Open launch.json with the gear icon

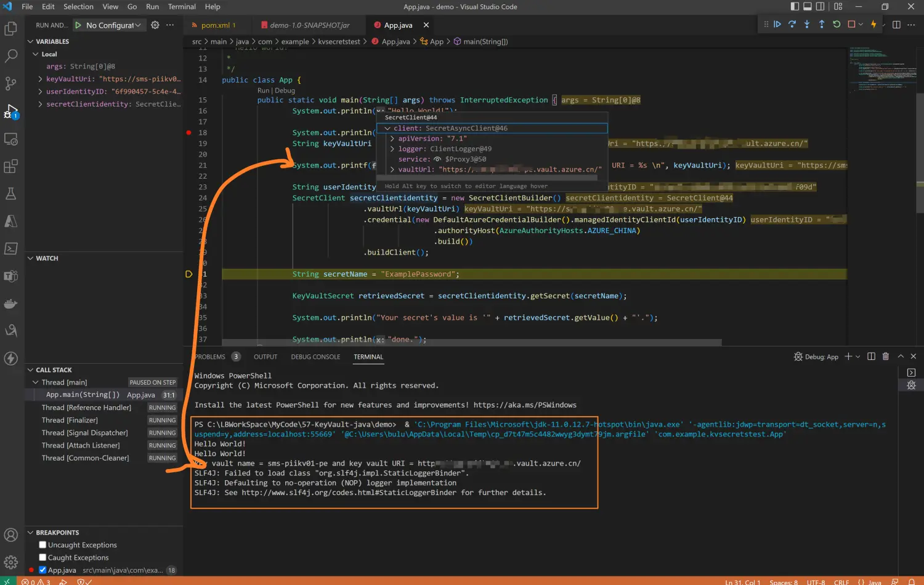[155, 25]
